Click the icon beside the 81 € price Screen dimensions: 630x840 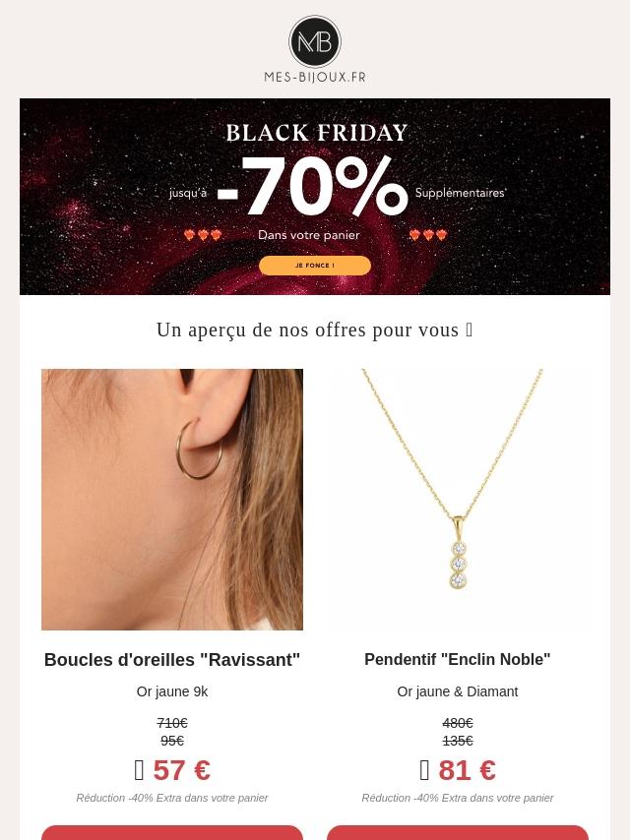(424, 771)
